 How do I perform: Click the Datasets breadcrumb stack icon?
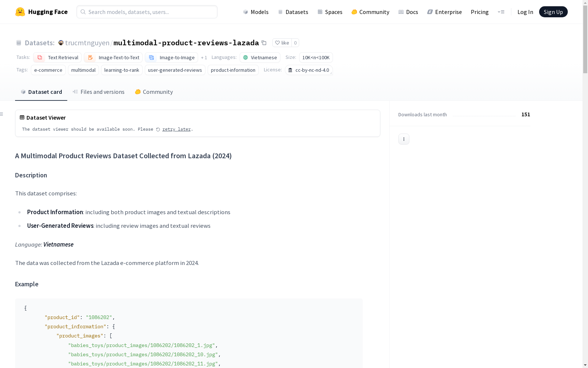coord(19,43)
